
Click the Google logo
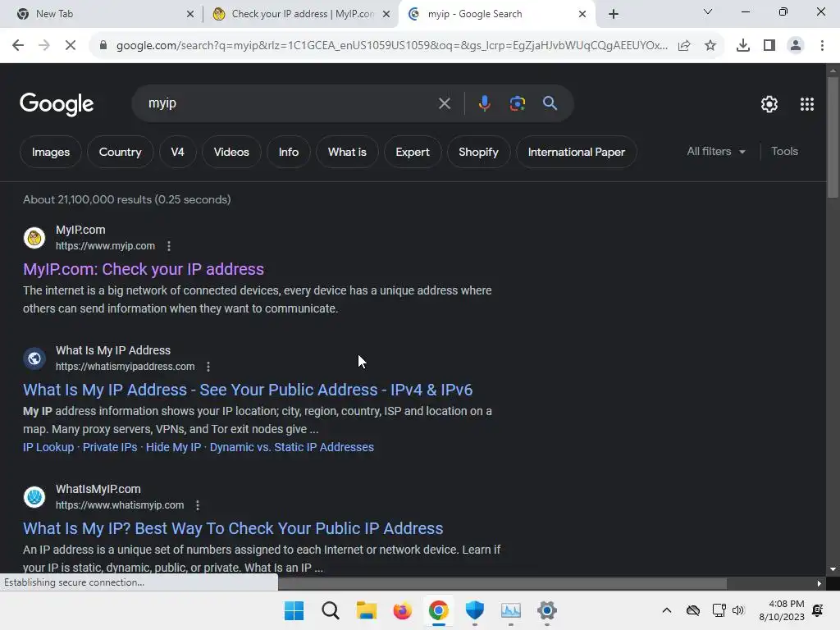[x=57, y=104]
